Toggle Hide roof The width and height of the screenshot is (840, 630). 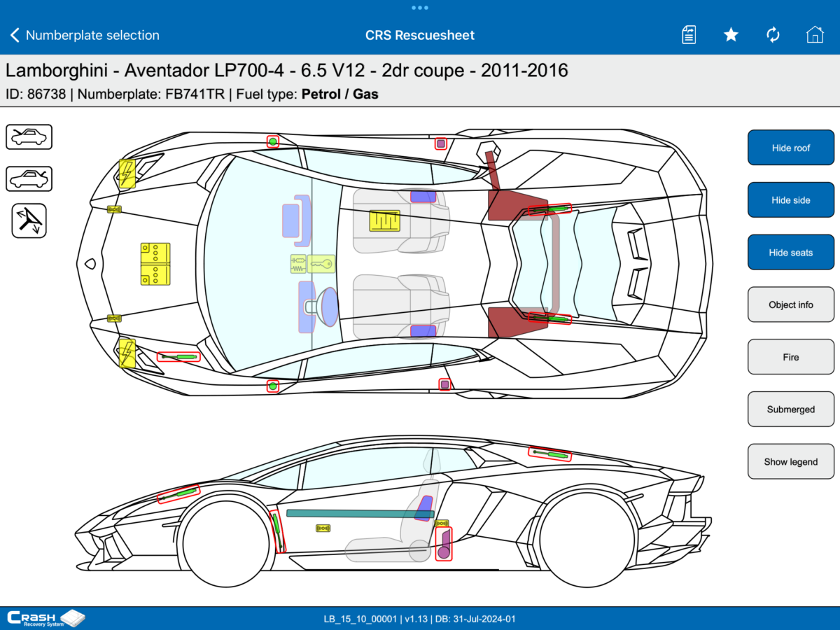pyautogui.click(x=791, y=148)
